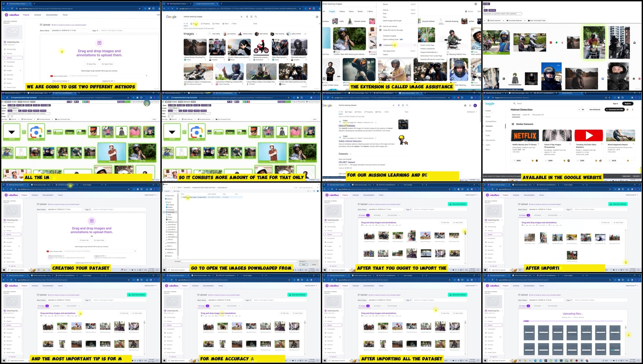643x364 pixels.
Task: Select the 'helmet_wearing_images_-_Google_Search' folder row
Action: click(x=212, y=197)
